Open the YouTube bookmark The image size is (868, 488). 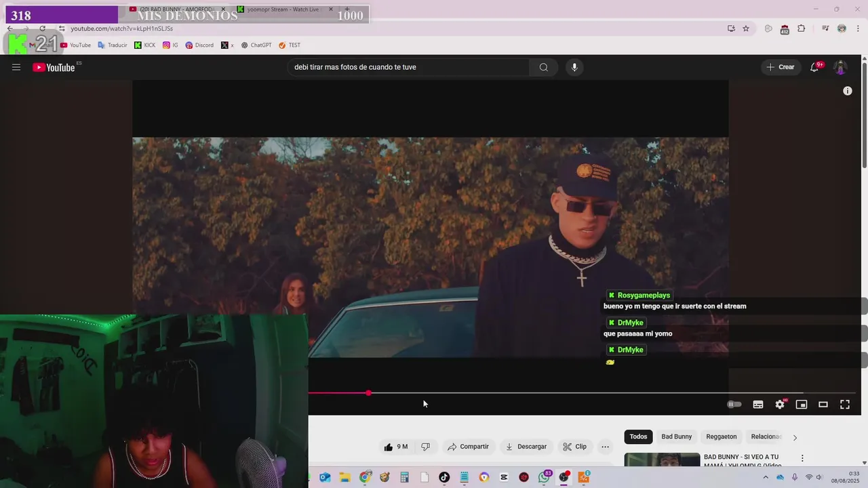pyautogui.click(x=75, y=45)
